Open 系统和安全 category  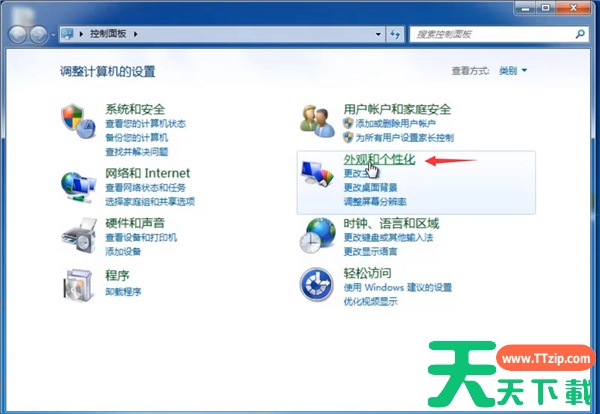click(135, 109)
